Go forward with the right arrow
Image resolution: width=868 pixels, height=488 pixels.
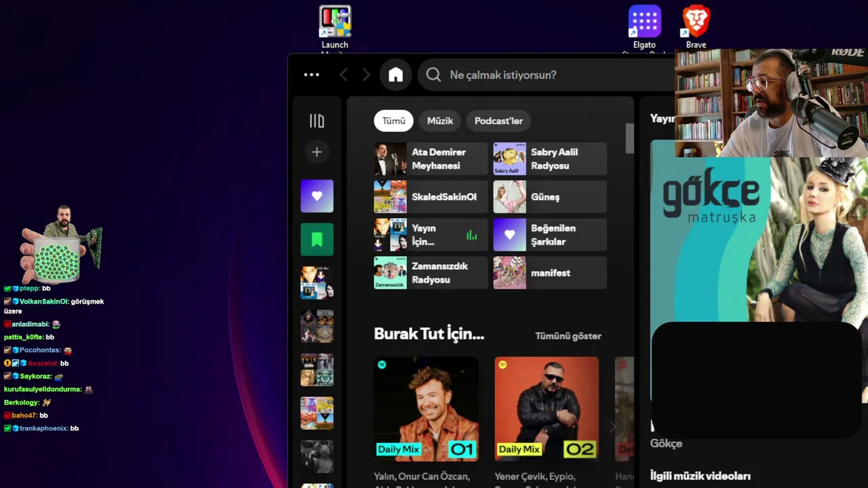(x=367, y=75)
